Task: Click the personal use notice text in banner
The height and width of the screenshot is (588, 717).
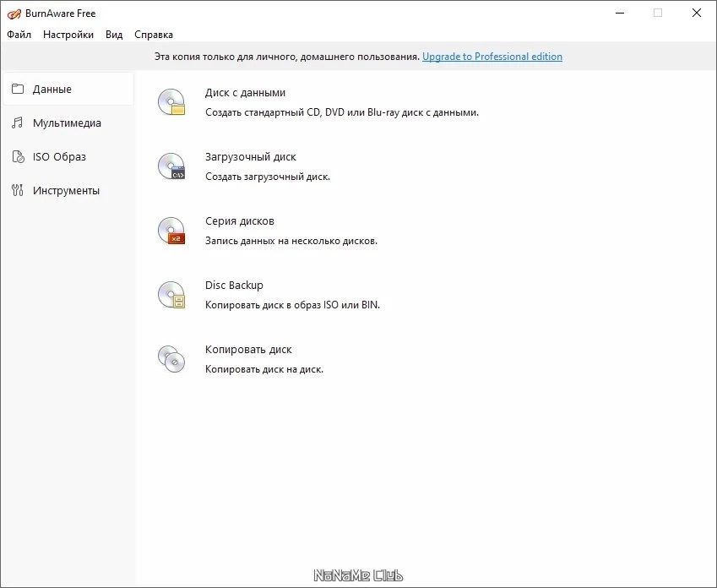Action: [x=287, y=57]
